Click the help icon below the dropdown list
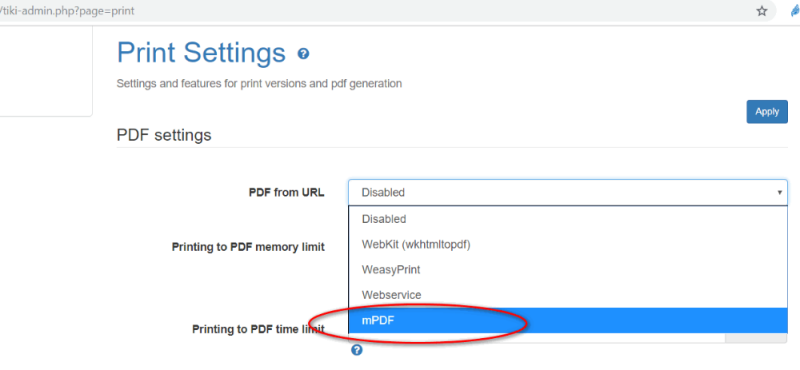 pyautogui.click(x=357, y=350)
